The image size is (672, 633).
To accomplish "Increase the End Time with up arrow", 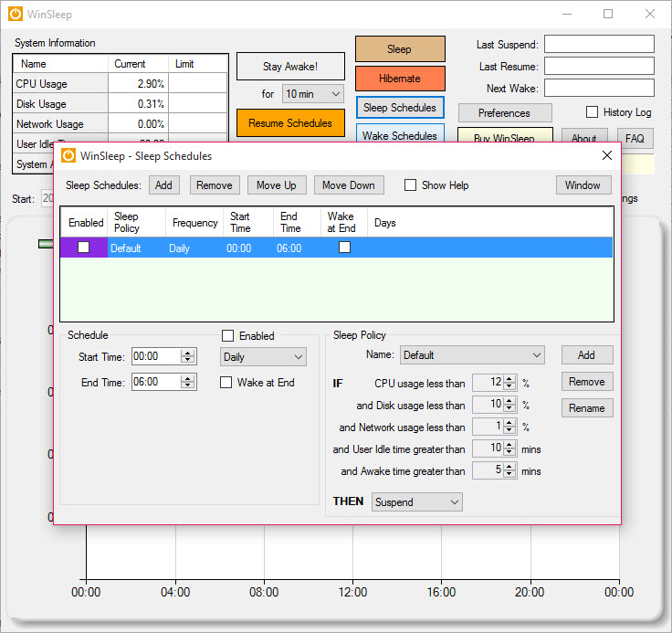I will (x=187, y=378).
